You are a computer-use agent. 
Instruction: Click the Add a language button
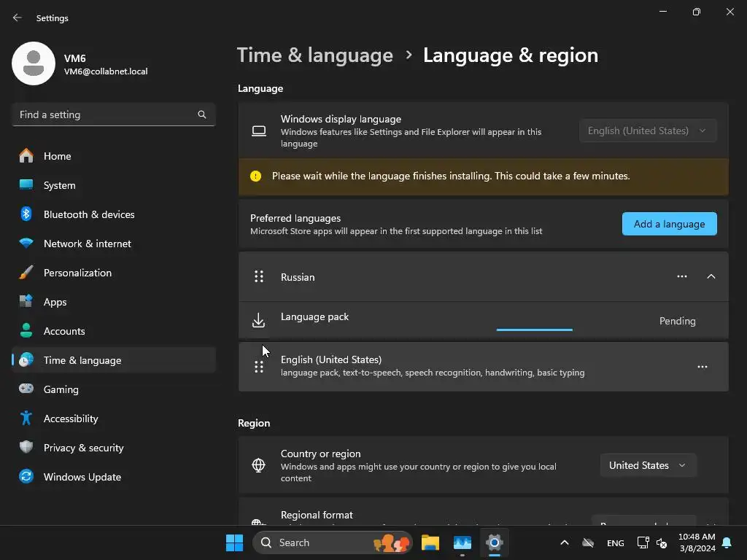[x=670, y=224]
